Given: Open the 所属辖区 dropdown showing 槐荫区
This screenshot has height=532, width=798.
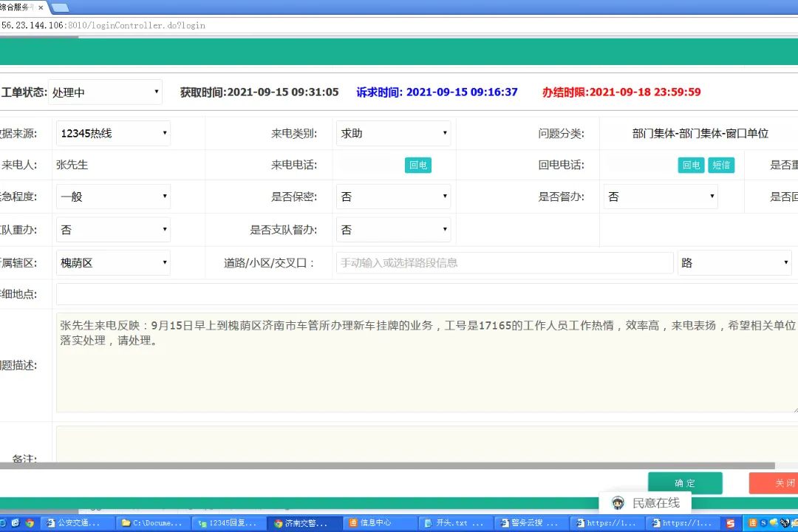Looking at the screenshot, I should (112, 262).
